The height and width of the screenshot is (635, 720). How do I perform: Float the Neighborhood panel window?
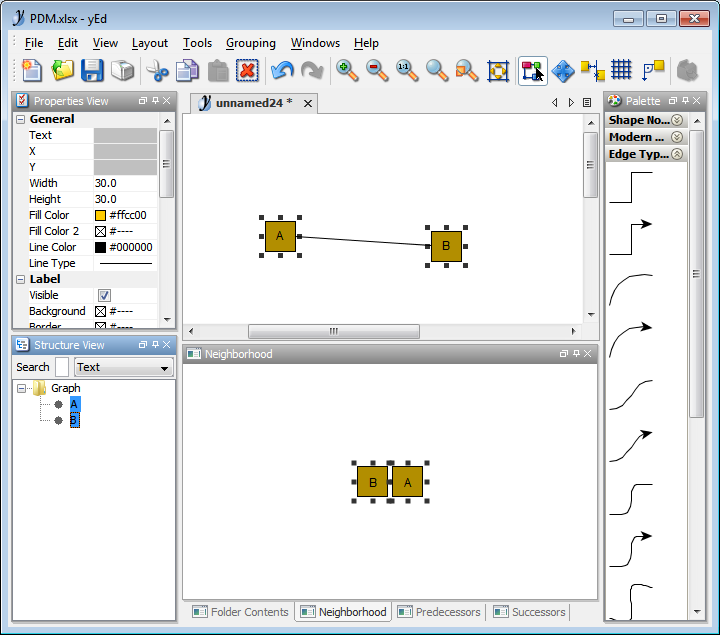563,354
